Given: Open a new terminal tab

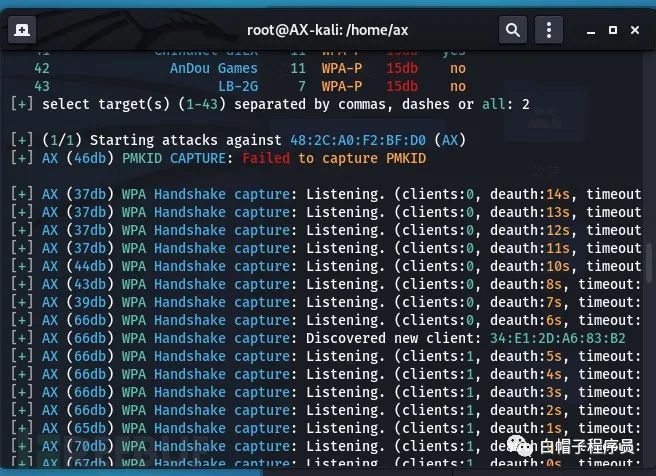Looking at the screenshot, I should pyautogui.click(x=23, y=31).
